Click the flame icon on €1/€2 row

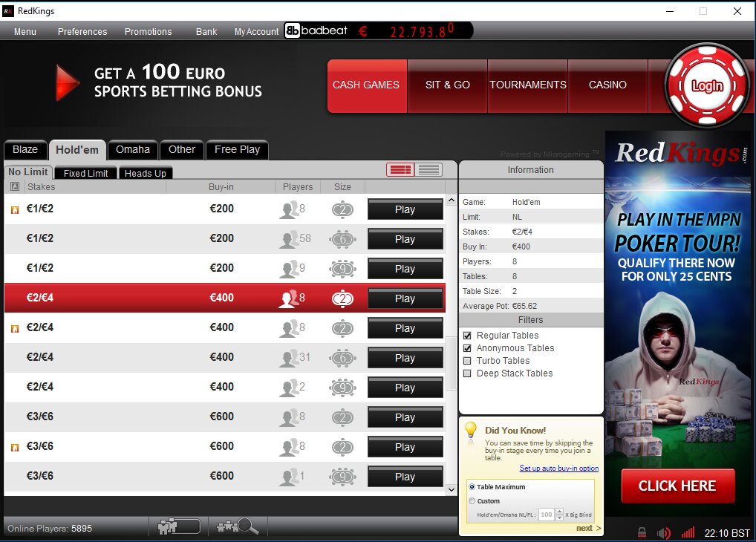click(15, 210)
